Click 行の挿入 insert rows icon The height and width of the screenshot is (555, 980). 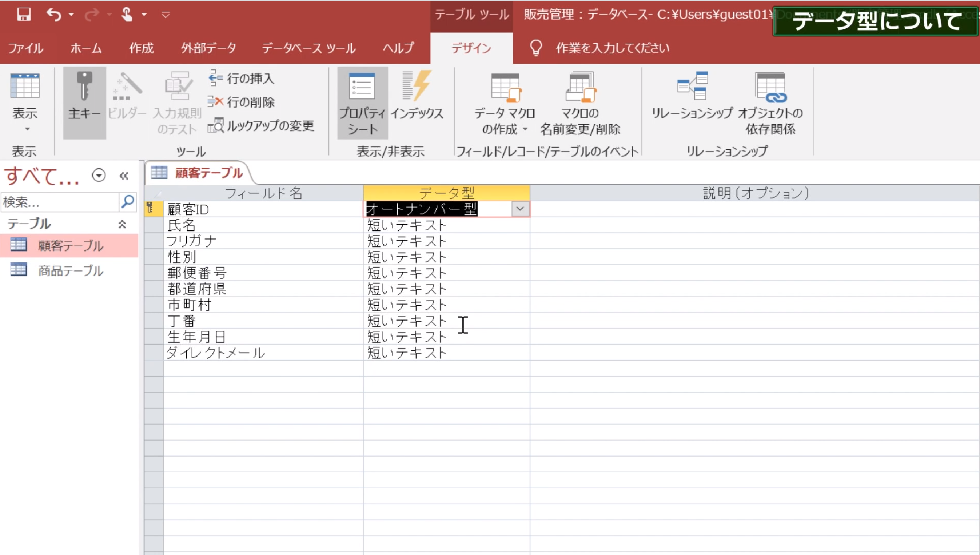[x=215, y=78]
